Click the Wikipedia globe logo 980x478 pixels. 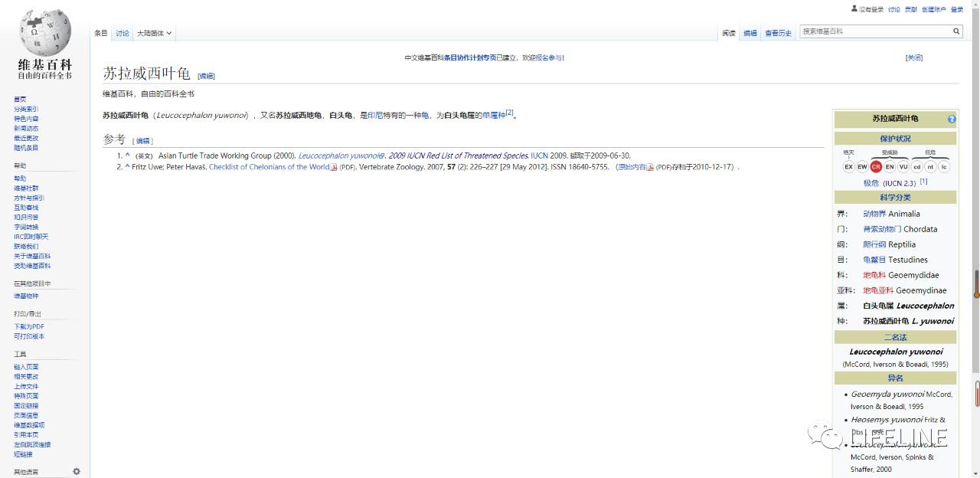[x=45, y=32]
